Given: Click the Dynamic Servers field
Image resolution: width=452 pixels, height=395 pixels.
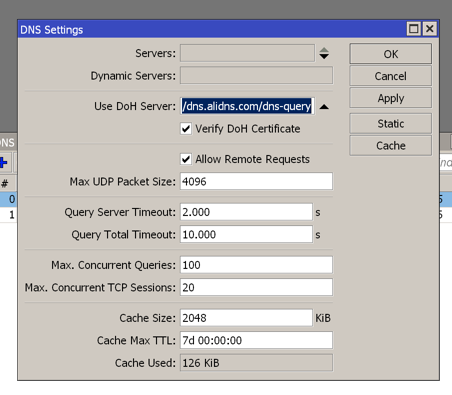Looking at the screenshot, I should (x=256, y=75).
